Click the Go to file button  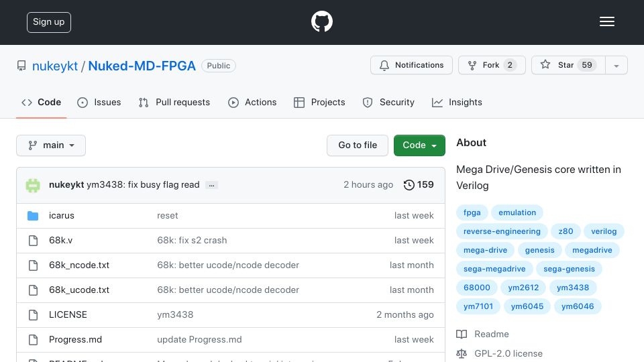pos(358,145)
